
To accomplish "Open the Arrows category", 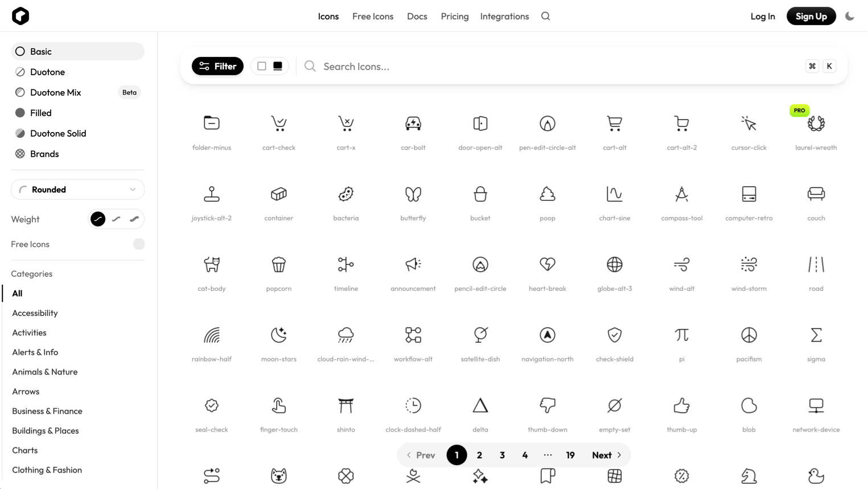I will (26, 392).
